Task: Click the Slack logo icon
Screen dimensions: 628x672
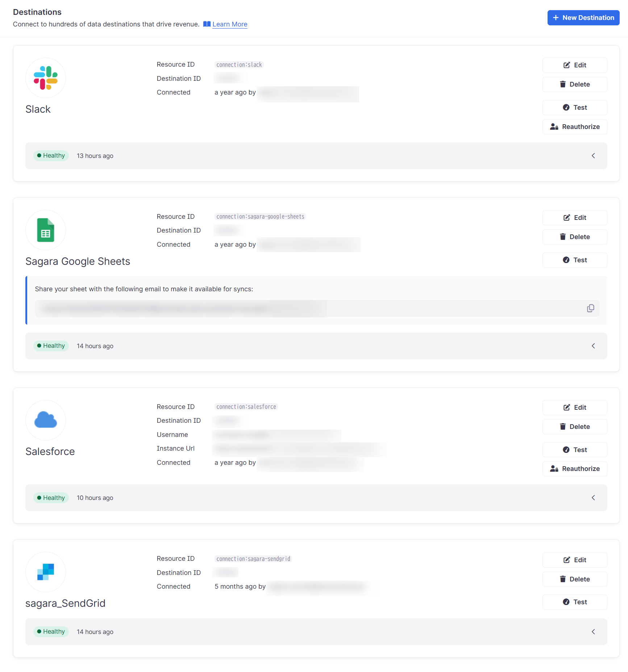Action: (46, 78)
